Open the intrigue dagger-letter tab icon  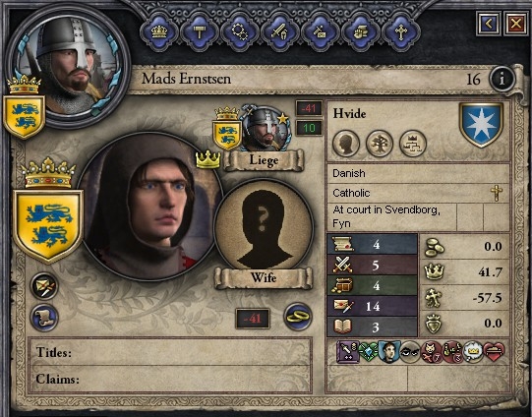point(321,32)
